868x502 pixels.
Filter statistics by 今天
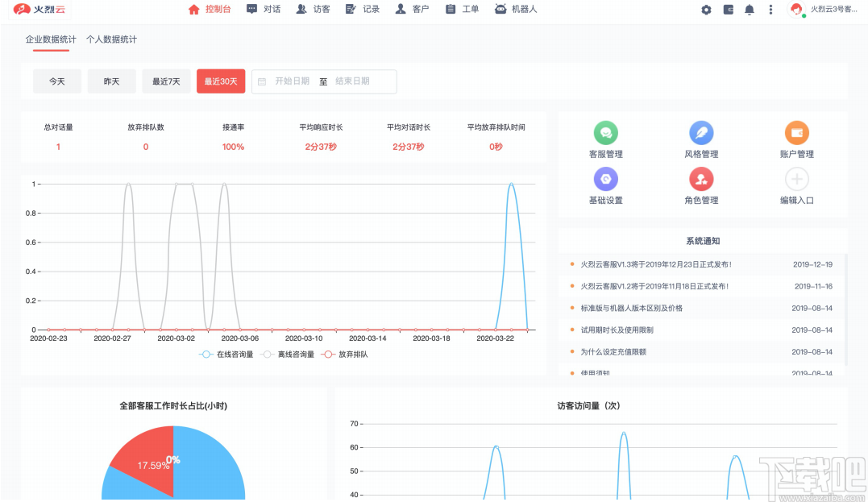[57, 81]
